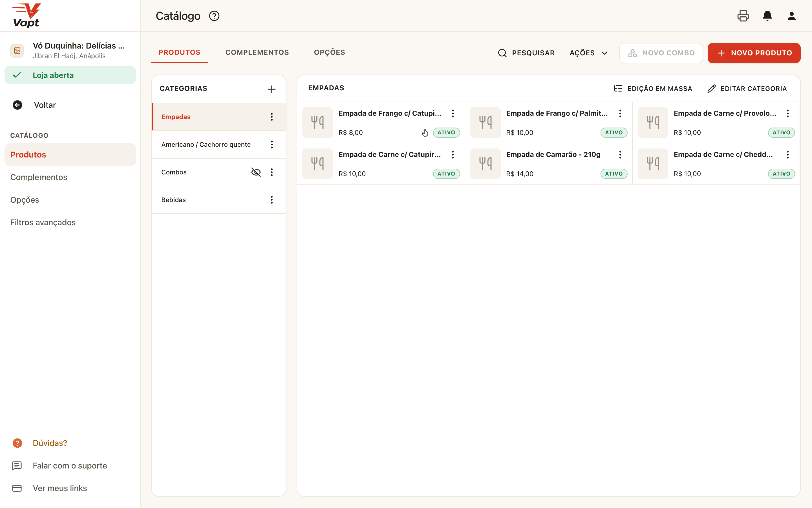Open options menu for Americano / Cachorro quente
The height and width of the screenshot is (508, 812).
coord(272,144)
